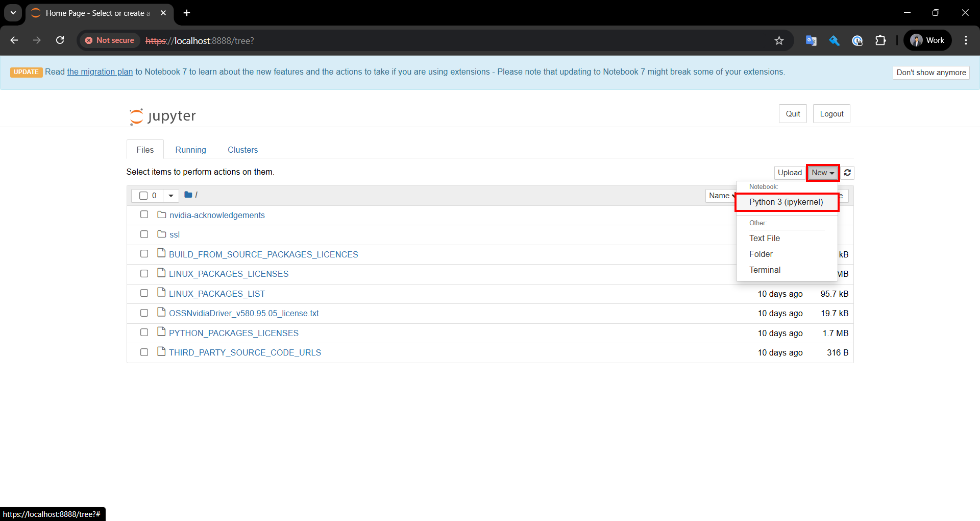This screenshot has width=980, height=521.
Task: Log out of Jupyter
Action: pyautogui.click(x=831, y=114)
